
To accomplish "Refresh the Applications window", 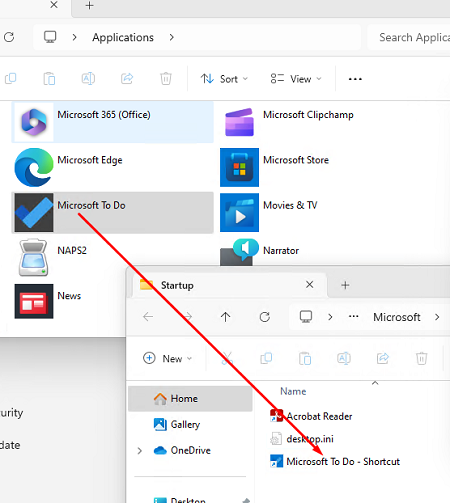I will coord(9,37).
